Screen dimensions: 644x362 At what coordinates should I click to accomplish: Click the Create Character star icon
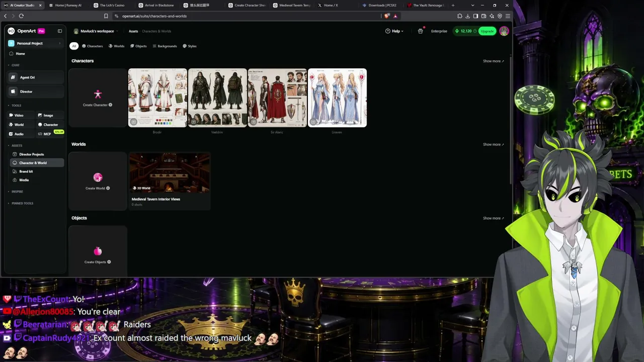click(x=98, y=94)
